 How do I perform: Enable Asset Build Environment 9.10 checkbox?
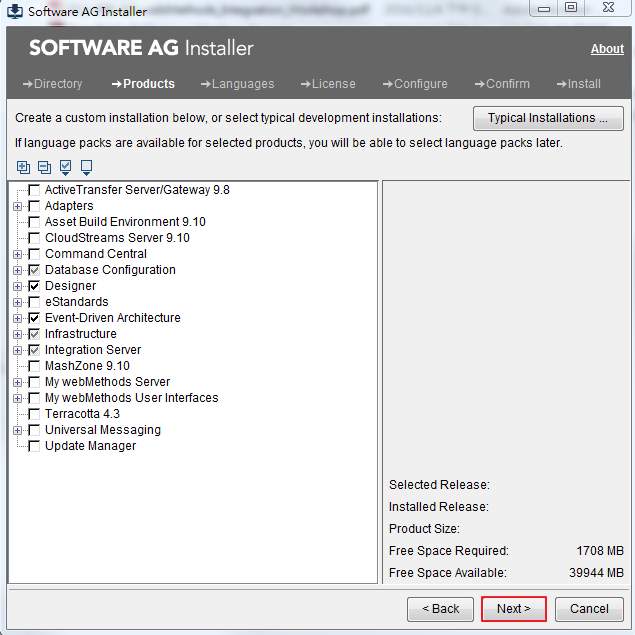point(34,222)
